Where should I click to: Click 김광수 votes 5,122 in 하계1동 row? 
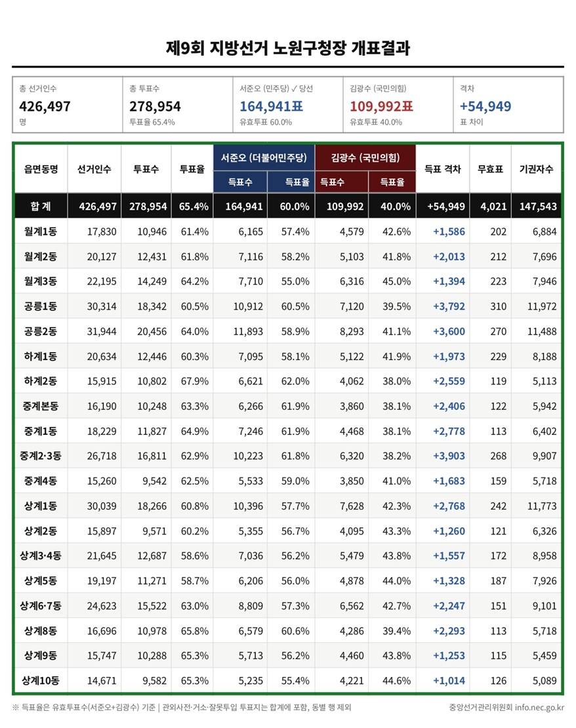[x=352, y=357]
